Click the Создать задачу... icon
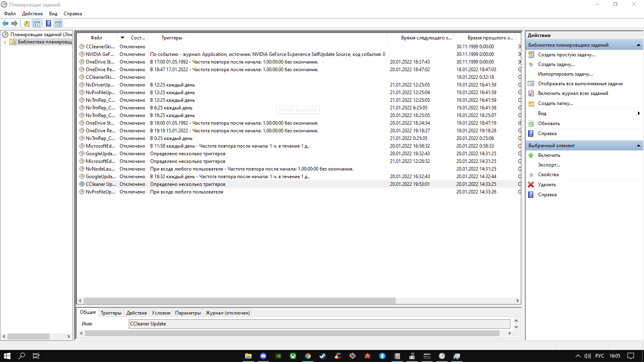The image size is (644, 362). point(531,64)
